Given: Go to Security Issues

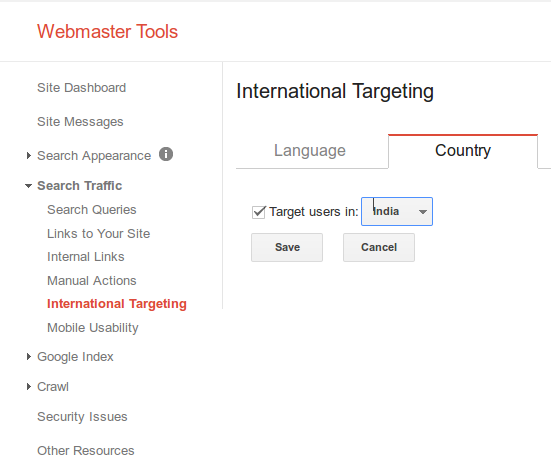Looking at the screenshot, I should (x=82, y=417).
